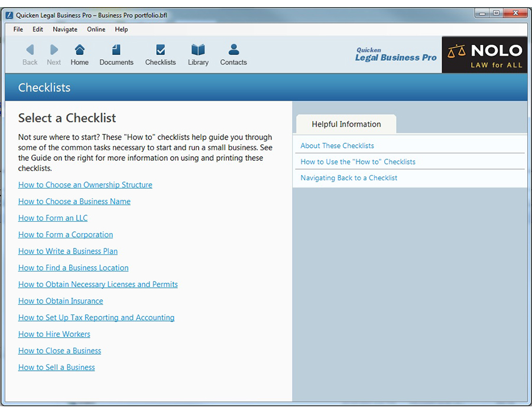Click the NOLO Law for All logo
532x414 pixels.
[485, 55]
